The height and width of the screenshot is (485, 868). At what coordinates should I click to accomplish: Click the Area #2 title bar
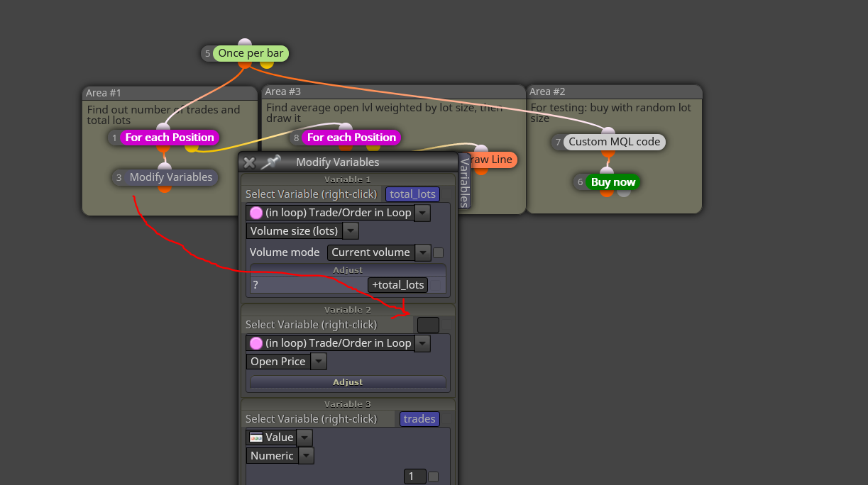615,91
